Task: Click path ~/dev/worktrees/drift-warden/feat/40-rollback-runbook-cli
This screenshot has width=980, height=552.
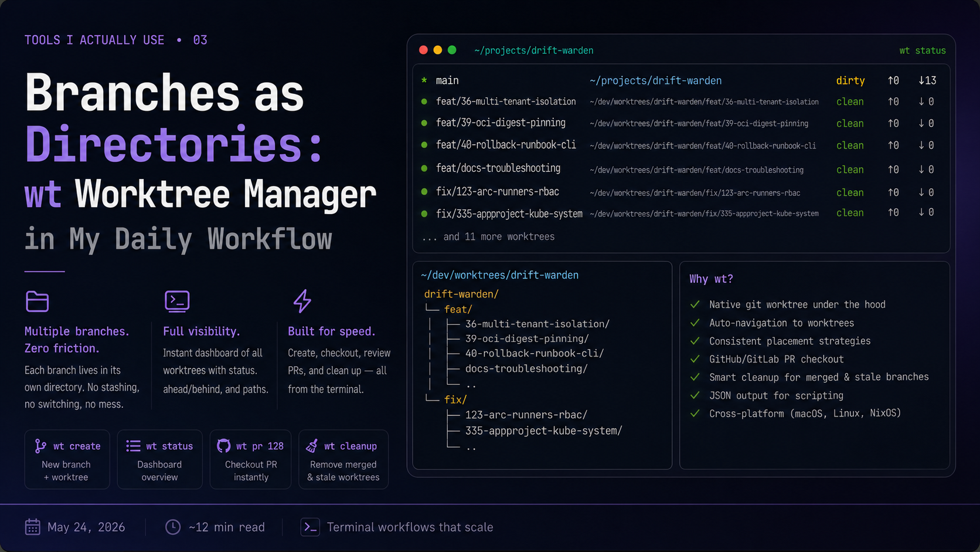Action: pos(703,145)
